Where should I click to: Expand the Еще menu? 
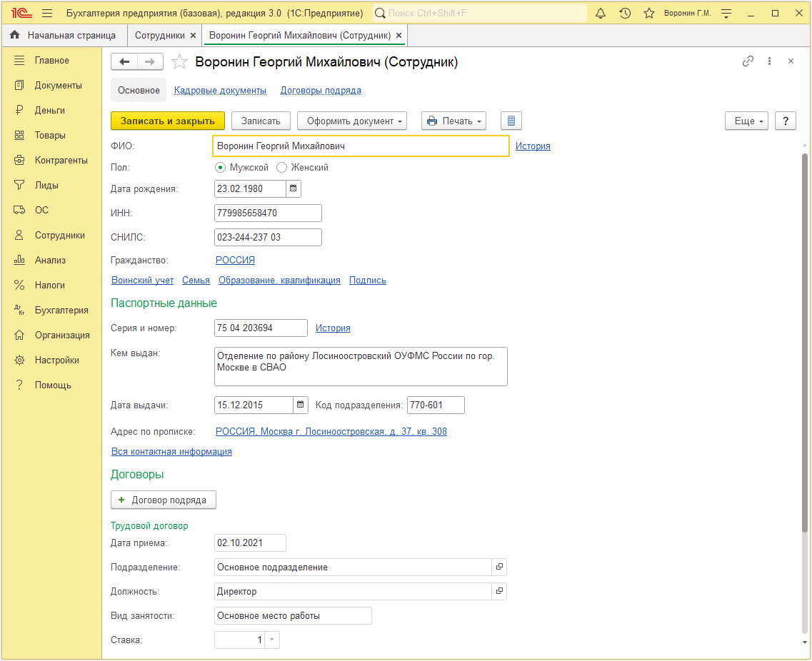[x=747, y=121]
